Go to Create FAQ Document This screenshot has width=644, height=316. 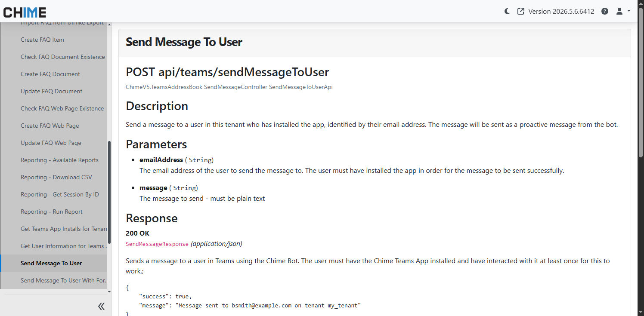click(50, 74)
